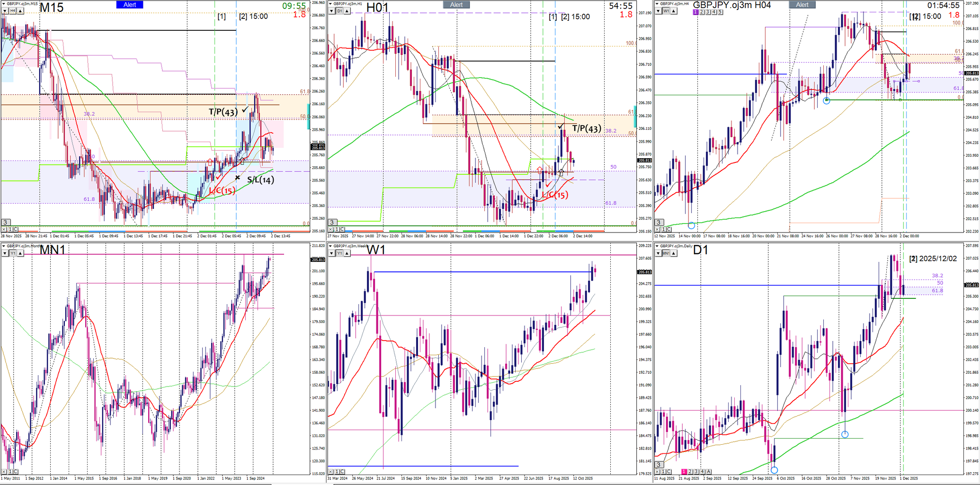Click the 3 button in the D1 chart
Viewport: 980px width, 485px height.
[659, 465]
